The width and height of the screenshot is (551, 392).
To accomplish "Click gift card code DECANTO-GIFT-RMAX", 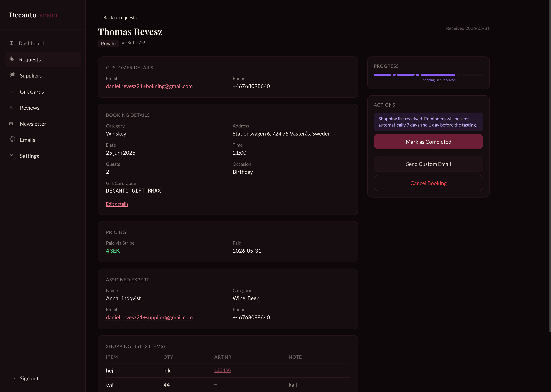I will point(133,191).
